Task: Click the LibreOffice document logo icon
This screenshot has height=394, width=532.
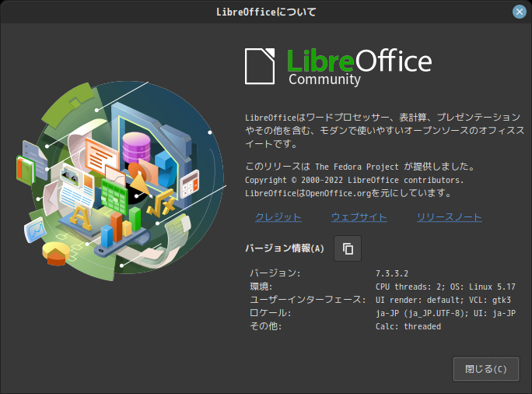Action: [260, 66]
